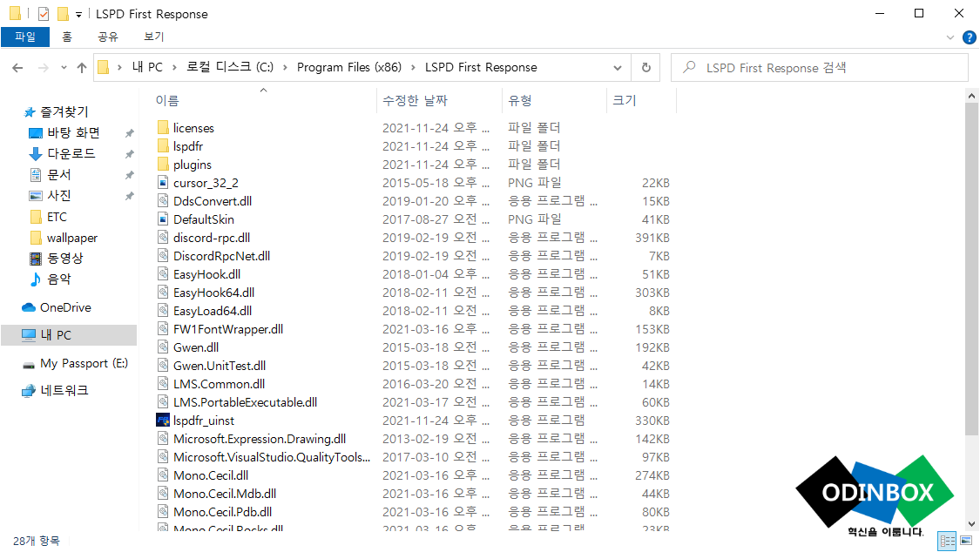
Task: Select the lspdfr_uinst application icon
Action: tap(163, 421)
